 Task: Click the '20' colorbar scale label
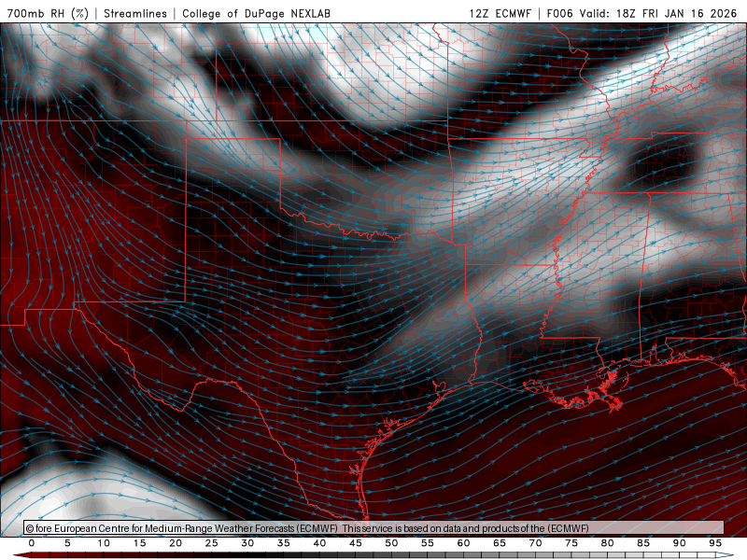pyautogui.click(x=176, y=543)
